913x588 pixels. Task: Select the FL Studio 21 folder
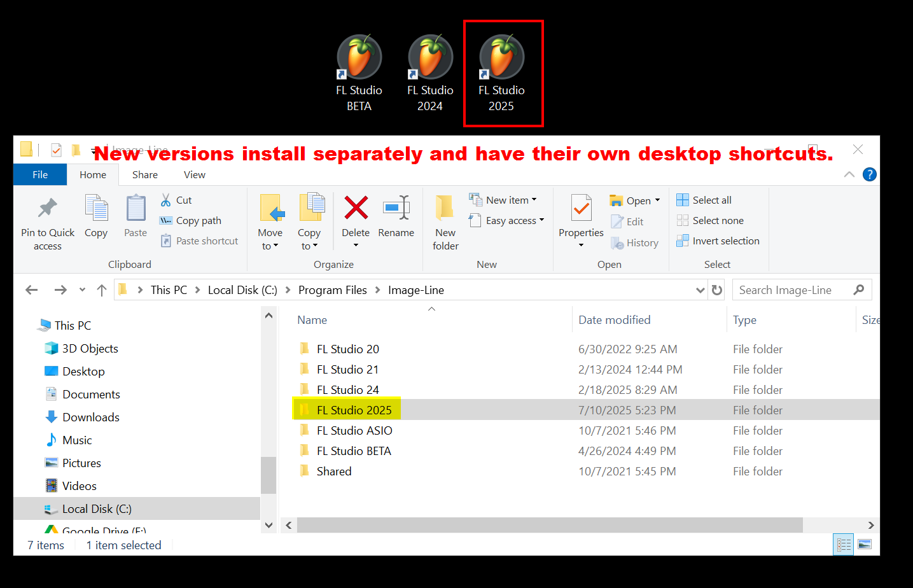347,369
